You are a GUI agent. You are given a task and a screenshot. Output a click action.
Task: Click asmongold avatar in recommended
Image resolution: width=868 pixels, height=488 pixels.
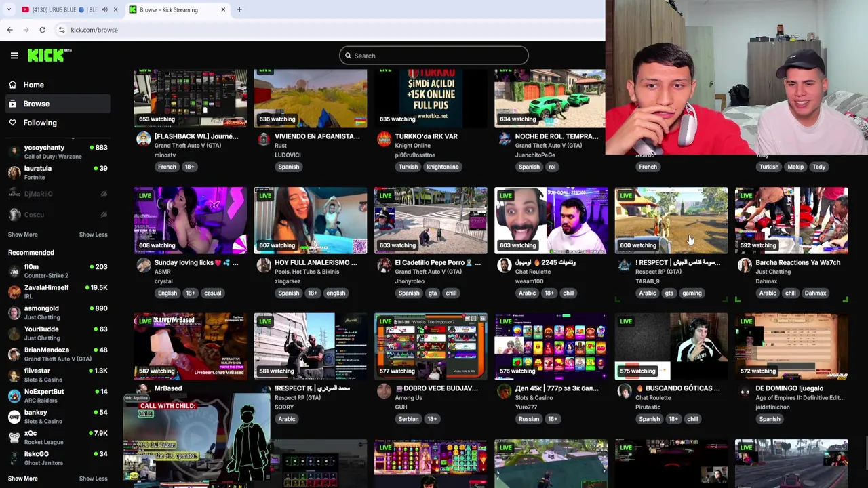[x=14, y=312]
